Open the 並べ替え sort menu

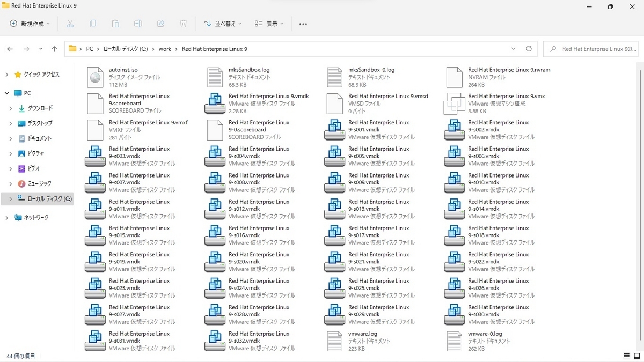click(x=222, y=24)
